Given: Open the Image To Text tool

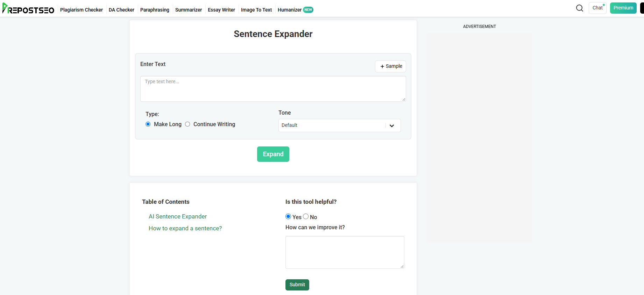Looking at the screenshot, I should coord(256,10).
